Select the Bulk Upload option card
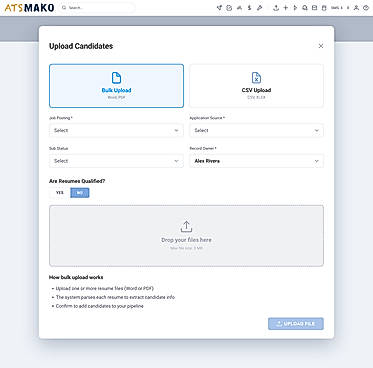373x368 pixels. click(x=116, y=86)
